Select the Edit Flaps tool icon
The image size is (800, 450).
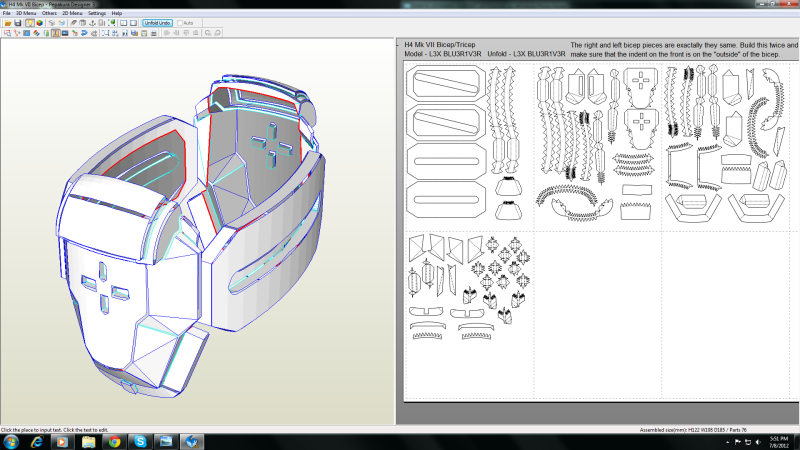36,33
